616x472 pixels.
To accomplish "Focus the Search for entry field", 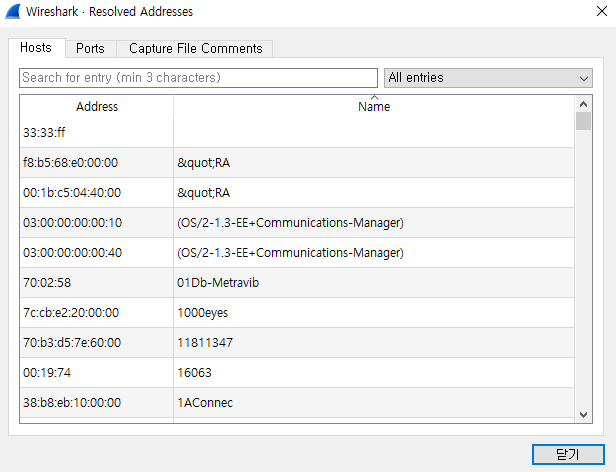I will 198,78.
